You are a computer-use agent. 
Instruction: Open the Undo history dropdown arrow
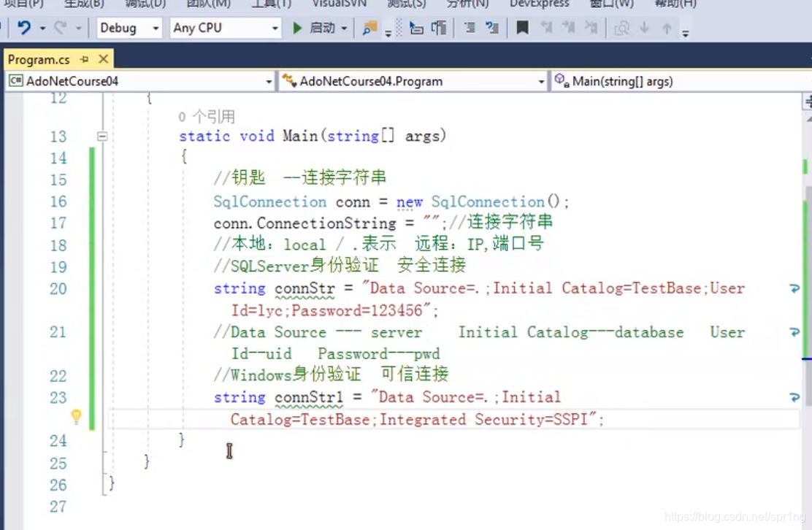[42, 28]
